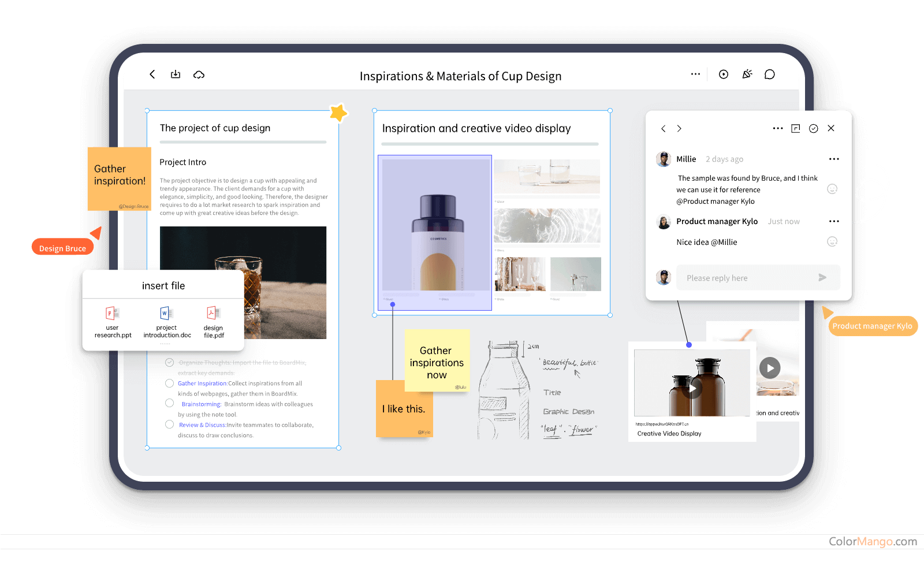The height and width of the screenshot is (562, 924).
Task: Check the Gather Inspiration task circle
Action: point(169,384)
